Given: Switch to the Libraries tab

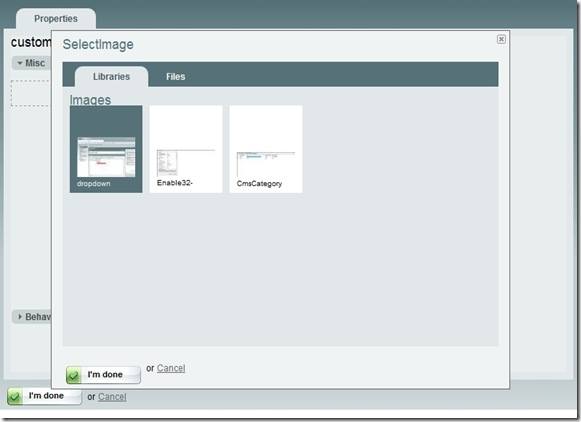Looking at the screenshot, I should pos(111,77).
